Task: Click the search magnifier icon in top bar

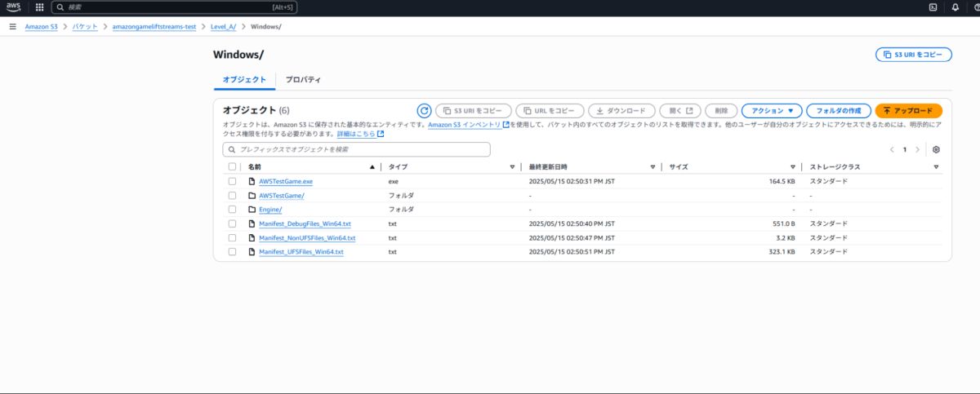Action: click(60, 7)
